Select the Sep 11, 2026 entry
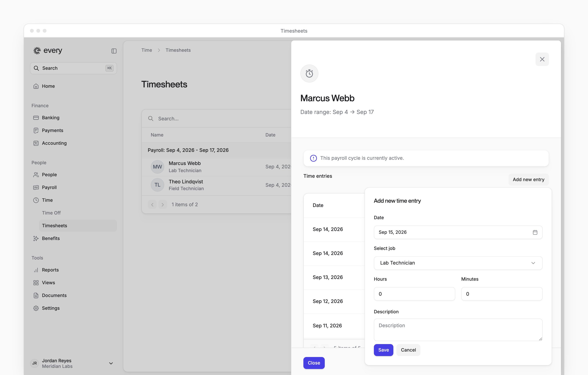 point(334,326)
